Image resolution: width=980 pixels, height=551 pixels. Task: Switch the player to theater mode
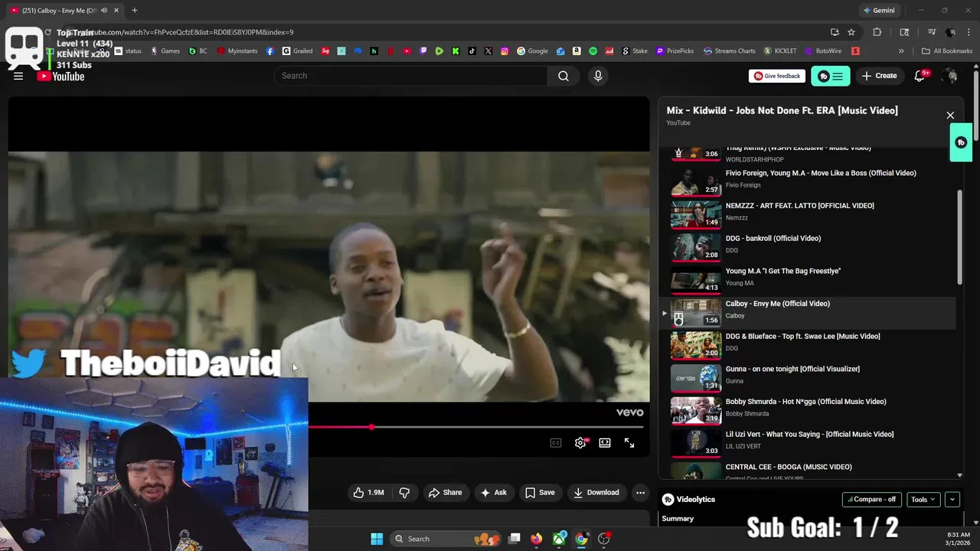point(605,442)
